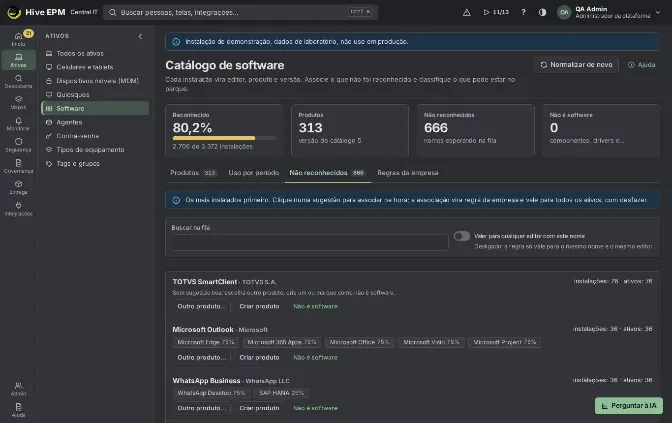Mark WhatsApp Business as Não é software
This screenshot has height=423, width=672.
[315, 408]
